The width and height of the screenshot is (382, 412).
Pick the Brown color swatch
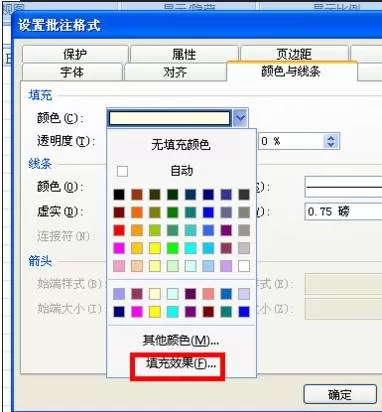point(137,195)
